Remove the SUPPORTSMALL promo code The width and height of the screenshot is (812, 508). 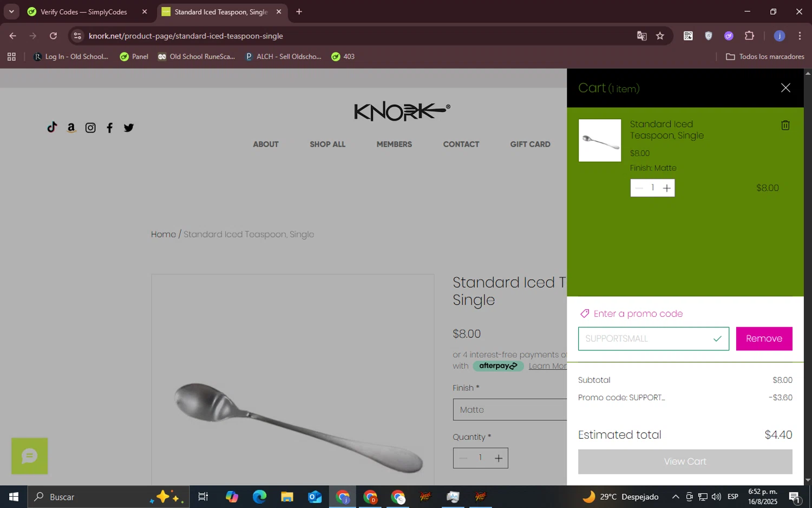[764, 338]
